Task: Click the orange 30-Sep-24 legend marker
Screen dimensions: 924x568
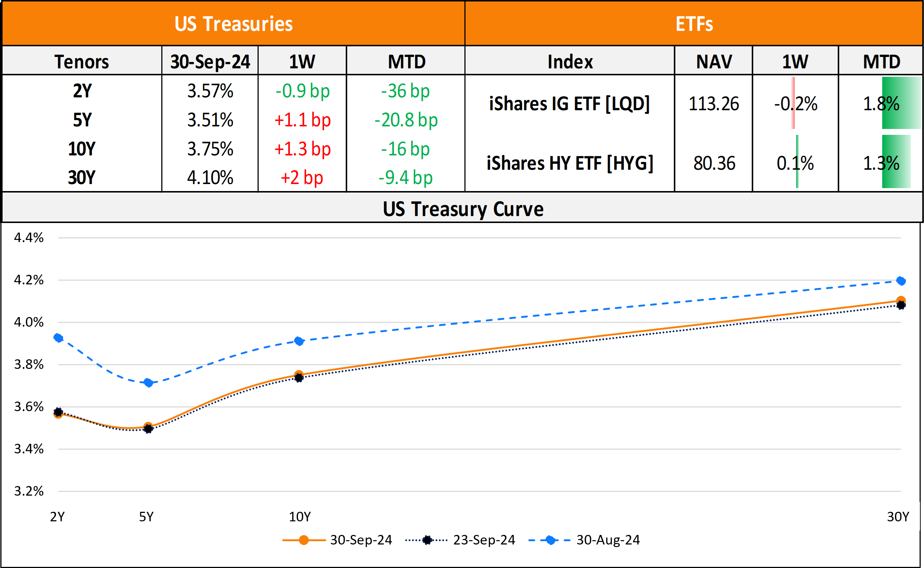Action: (x=303, y=540)
